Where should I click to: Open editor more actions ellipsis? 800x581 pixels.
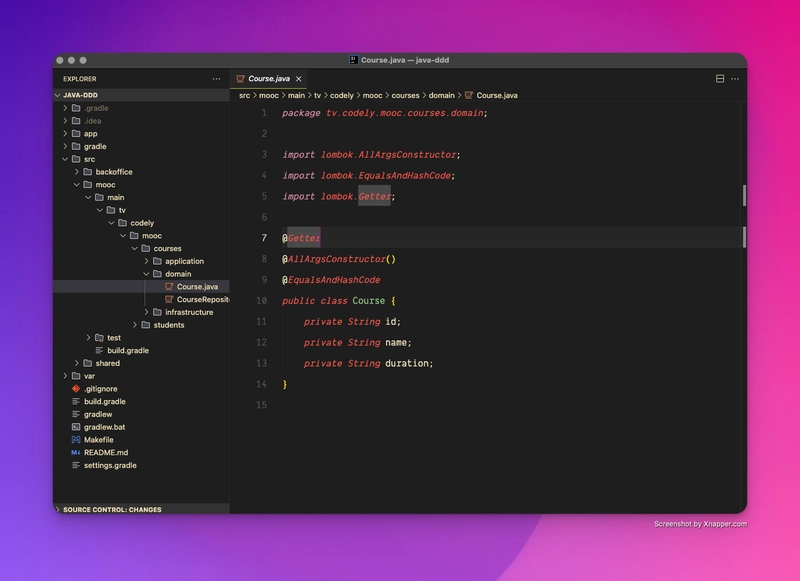click(735, 79)
